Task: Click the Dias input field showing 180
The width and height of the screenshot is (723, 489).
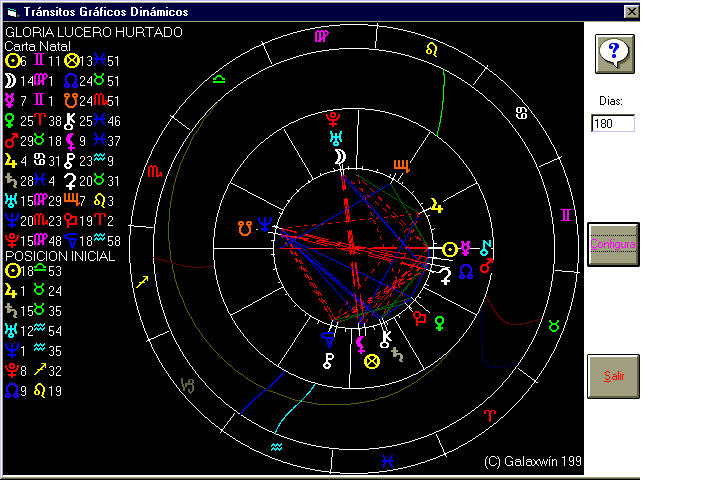Action: click(x=613, y=124)
